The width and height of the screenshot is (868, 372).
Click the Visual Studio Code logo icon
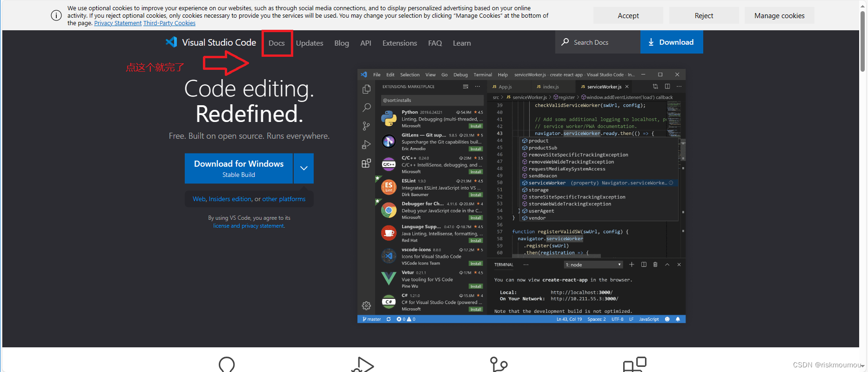(171, 42)
